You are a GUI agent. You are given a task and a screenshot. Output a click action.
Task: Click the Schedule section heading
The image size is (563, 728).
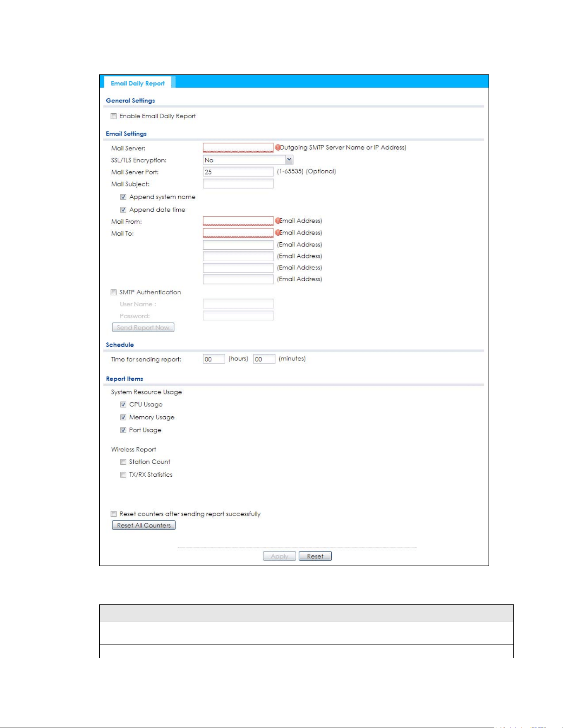pyautogui.click(x=120, y=345)
